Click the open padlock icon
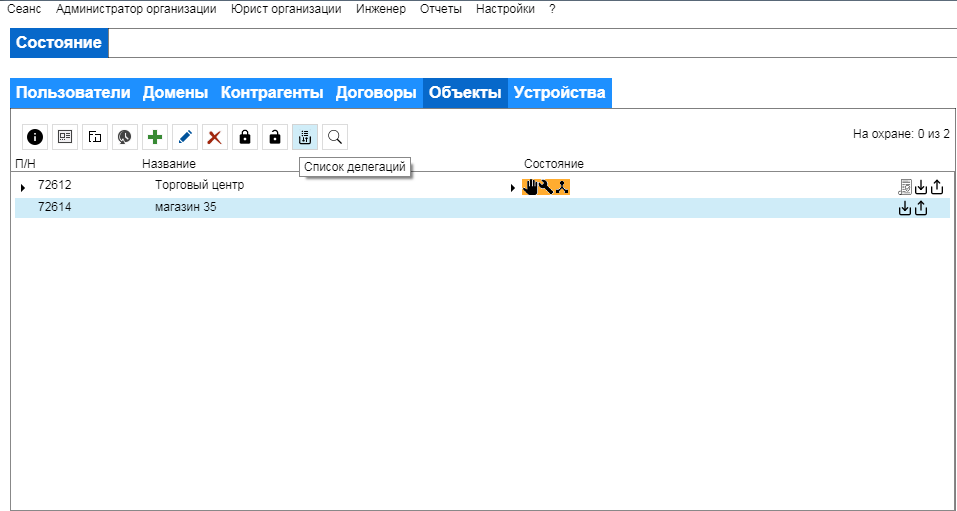This screenshot has height=511, width=957. [275, 137]
